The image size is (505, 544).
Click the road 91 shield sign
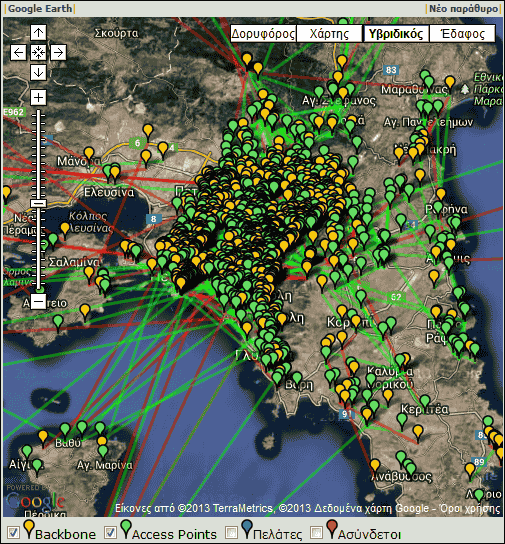(x=346, y=414)
